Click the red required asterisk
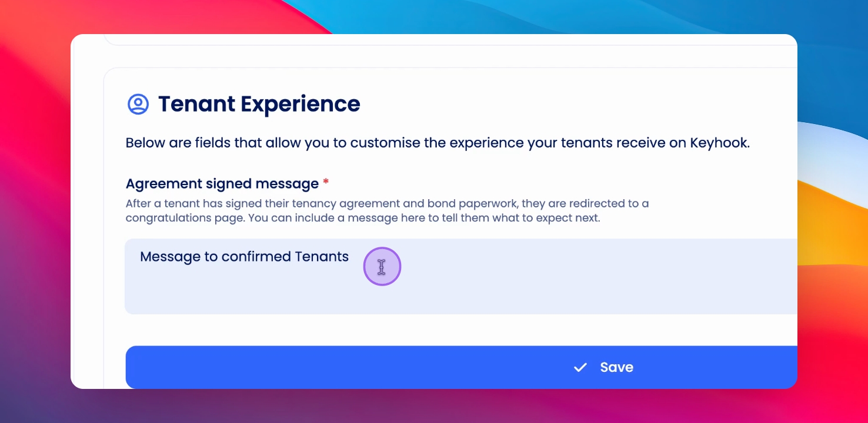Viewport: 868px width, 423px height. pos(326,182)
